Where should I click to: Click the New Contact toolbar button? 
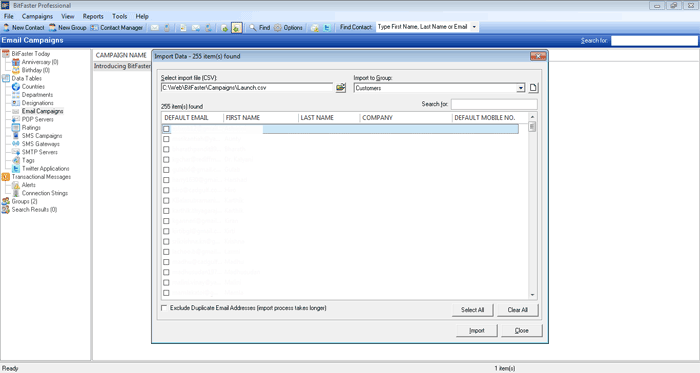pos(24,28)
